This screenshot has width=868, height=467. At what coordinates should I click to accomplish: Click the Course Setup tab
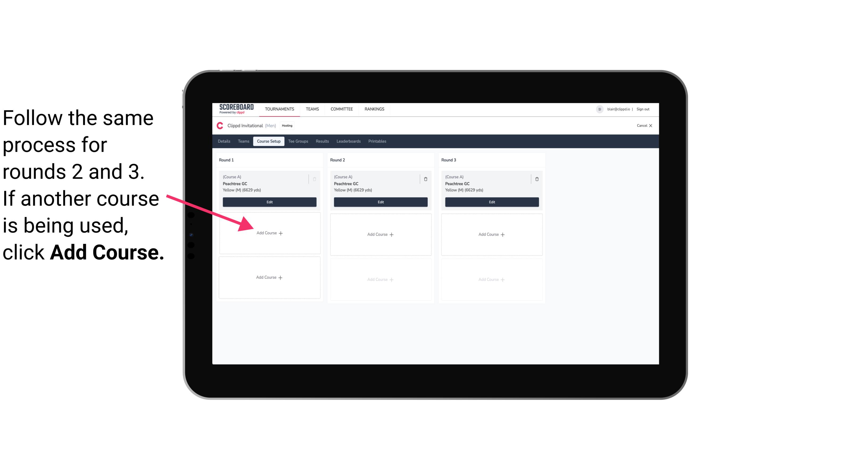tap(268, 142)
